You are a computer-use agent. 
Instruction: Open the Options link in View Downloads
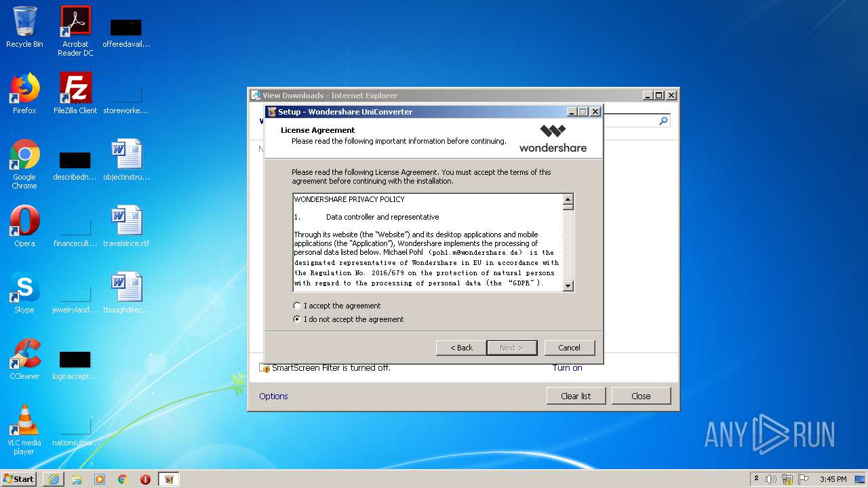[273, 396]
